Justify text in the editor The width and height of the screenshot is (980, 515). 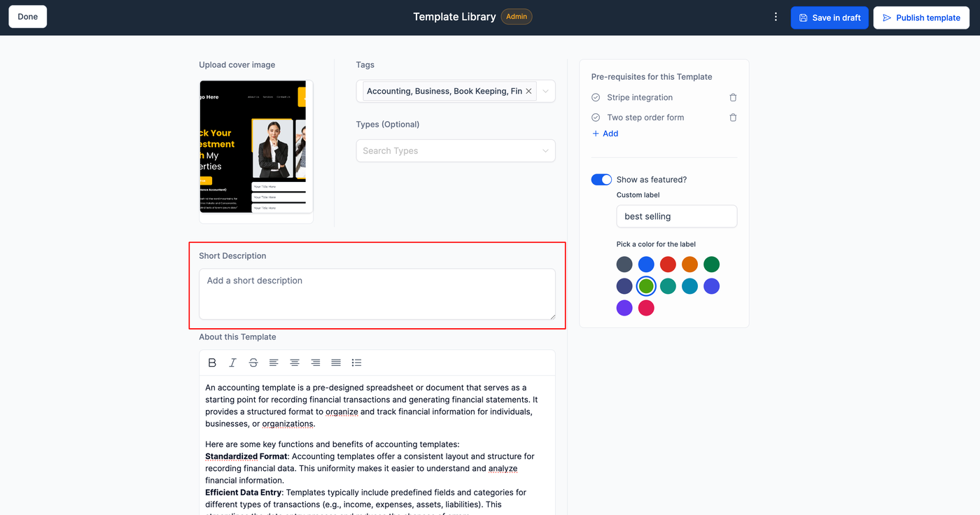tap(336, 362)
